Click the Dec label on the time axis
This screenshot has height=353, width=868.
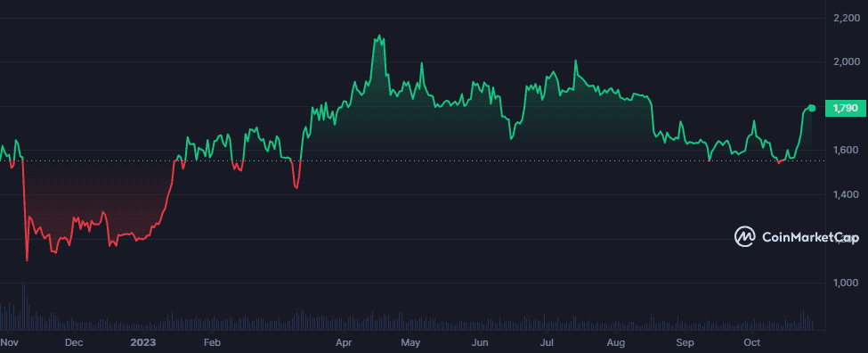pos(74,342)
